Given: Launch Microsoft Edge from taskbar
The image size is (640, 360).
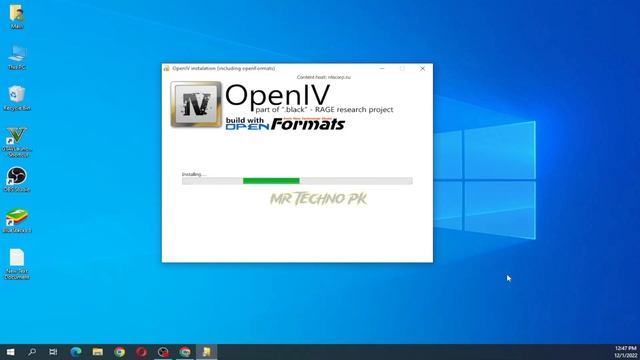Looking at the screenshot, I should [x=76, y=352].
